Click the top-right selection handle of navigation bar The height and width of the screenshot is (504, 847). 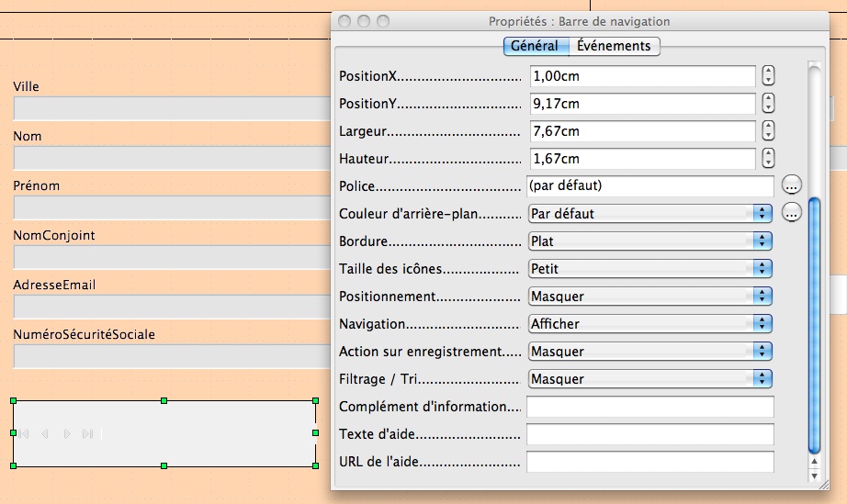tap(315, 401)
